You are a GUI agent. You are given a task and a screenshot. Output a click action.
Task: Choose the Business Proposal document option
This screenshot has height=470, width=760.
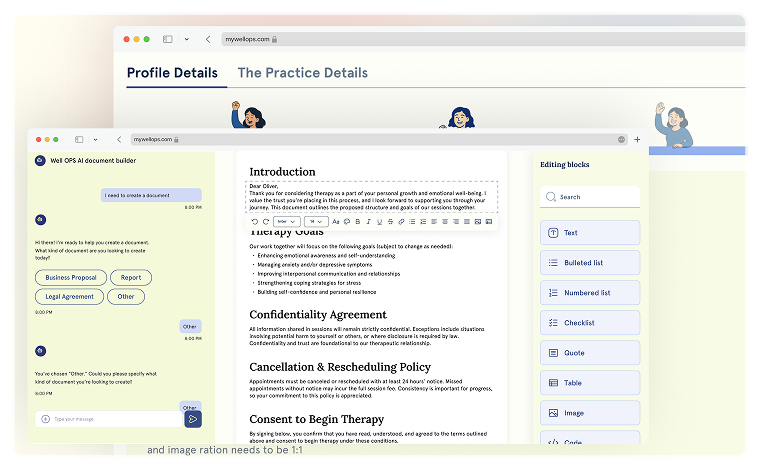tap(70, 277)
